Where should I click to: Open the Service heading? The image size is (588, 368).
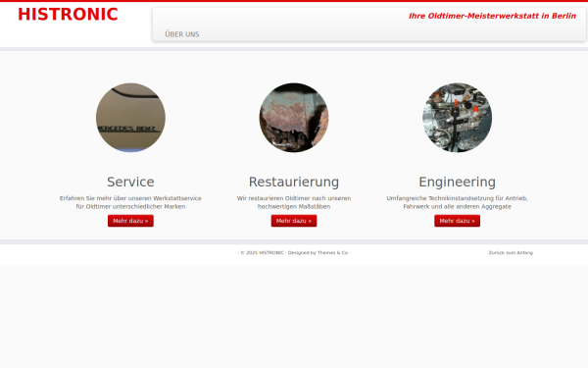(130, 182)
